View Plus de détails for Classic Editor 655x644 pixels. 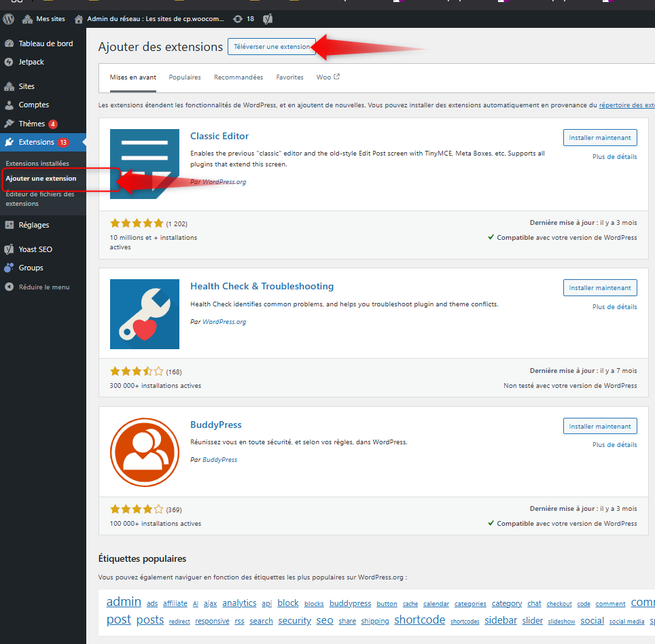[614, 157]
